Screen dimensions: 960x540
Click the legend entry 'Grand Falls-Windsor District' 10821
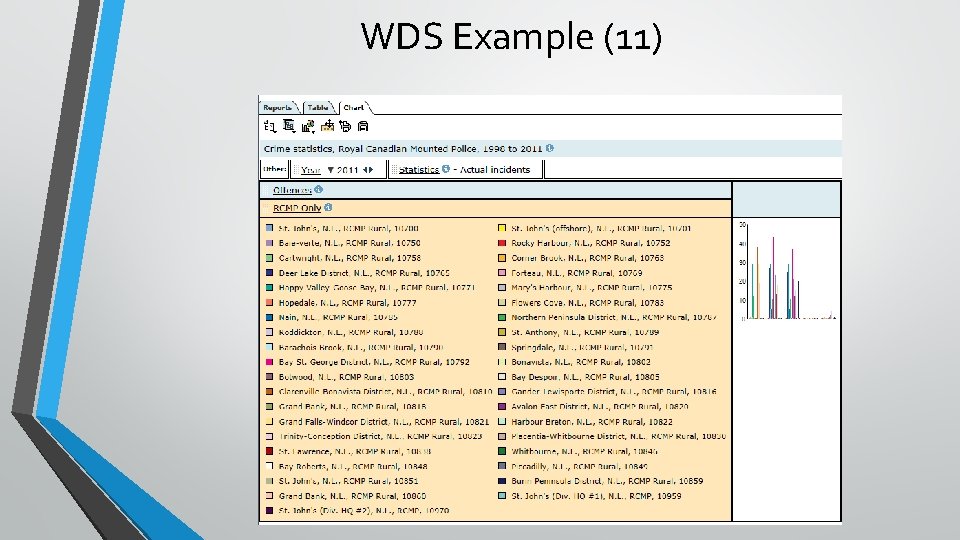click(384, 422)
